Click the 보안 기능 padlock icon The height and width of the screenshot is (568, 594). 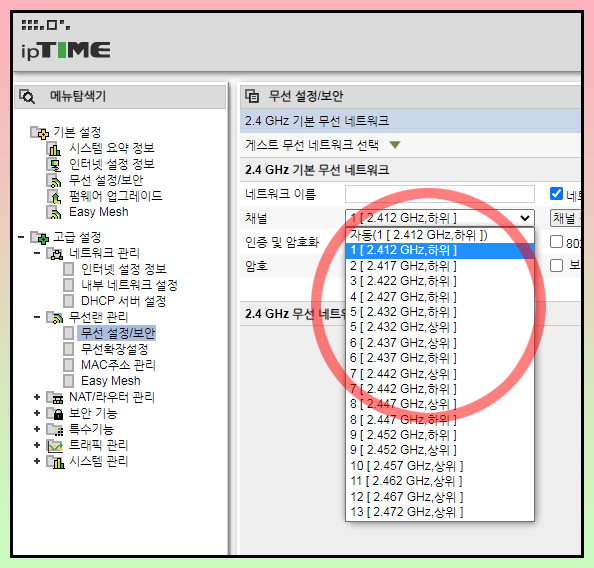(55, 413)
